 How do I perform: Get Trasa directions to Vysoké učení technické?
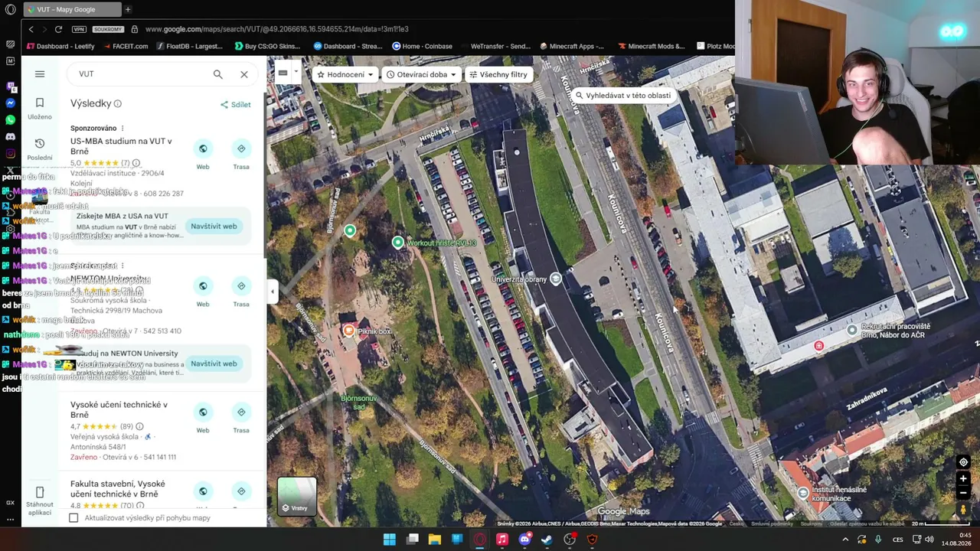pos(241,419)
